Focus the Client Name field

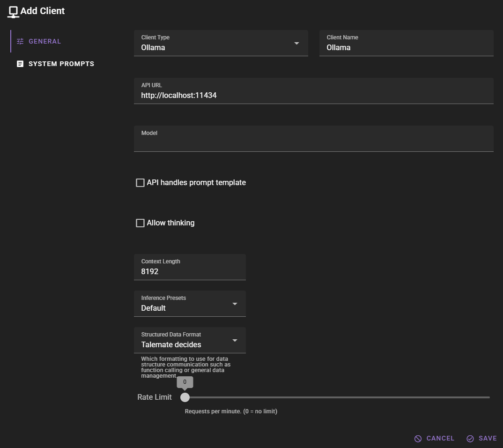[x=407, y=43]
